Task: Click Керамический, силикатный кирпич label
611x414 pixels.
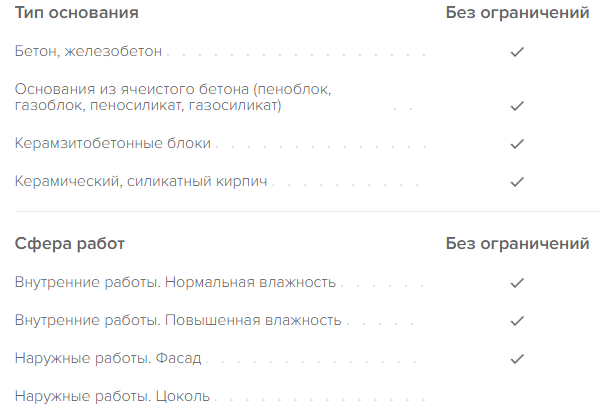Action: [142, 182]
